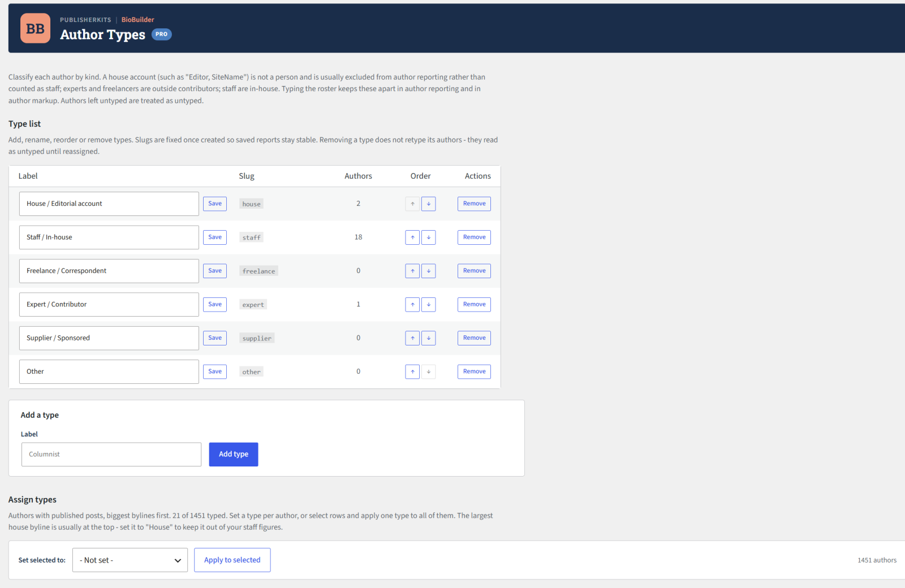
Task: Click the Type list heading
Action: click(x=24, y=124)
